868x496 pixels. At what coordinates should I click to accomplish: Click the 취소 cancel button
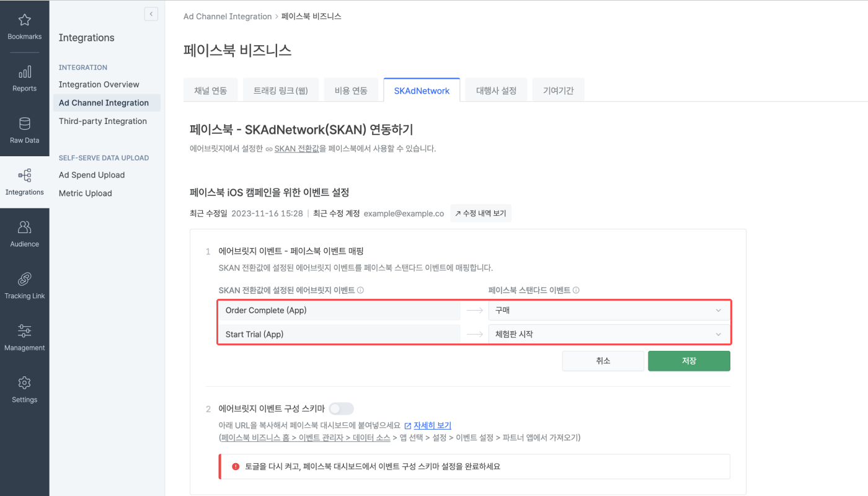603,361
